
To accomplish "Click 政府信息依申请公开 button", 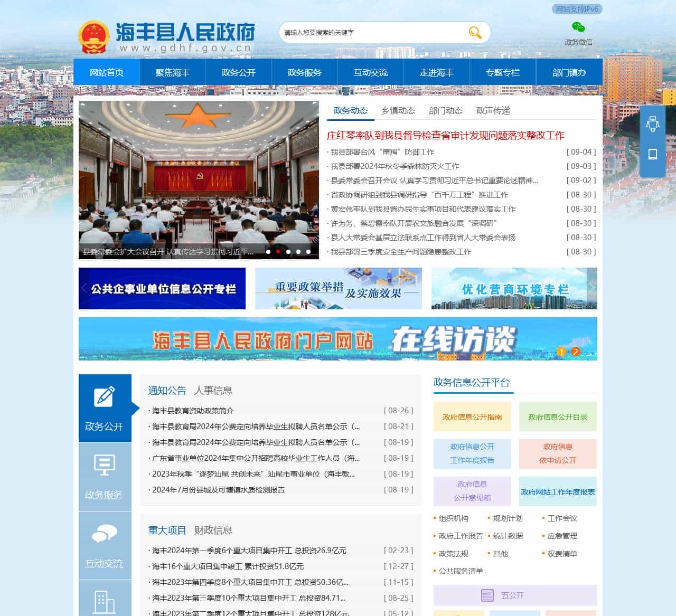I will [x=558, y=454].
